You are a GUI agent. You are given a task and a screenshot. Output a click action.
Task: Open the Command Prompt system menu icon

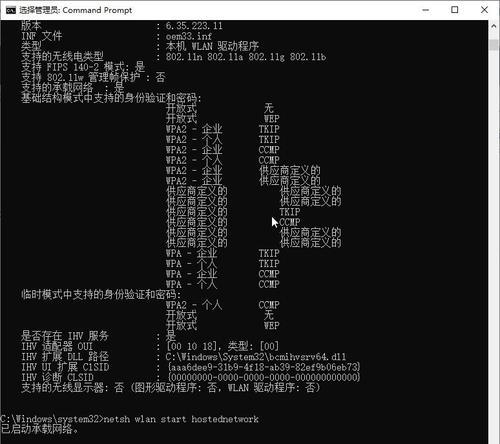click(10, 10)
